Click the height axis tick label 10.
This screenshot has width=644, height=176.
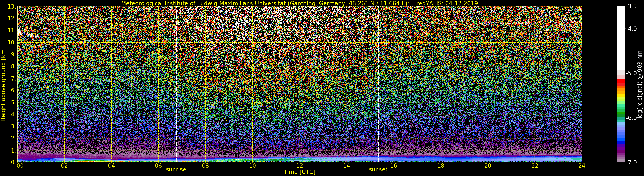pyautogui.click(x=12, y=43)
